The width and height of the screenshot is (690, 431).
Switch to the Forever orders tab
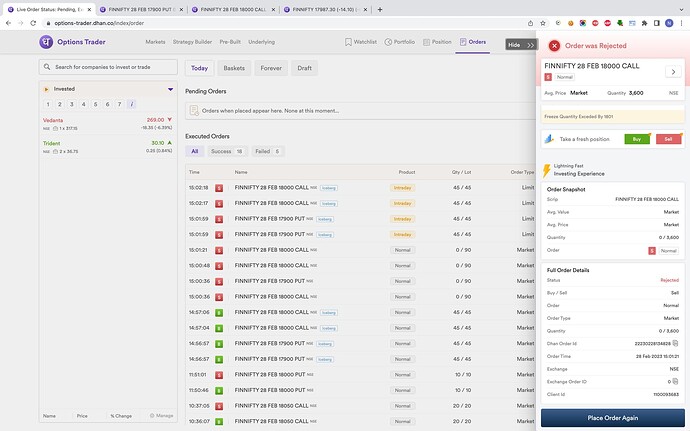[271, 68]
